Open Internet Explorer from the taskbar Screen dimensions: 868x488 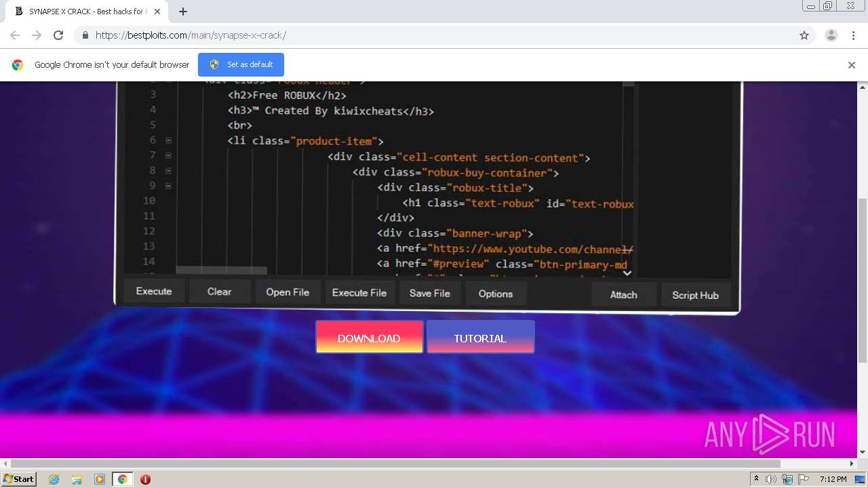coord(54,479)
